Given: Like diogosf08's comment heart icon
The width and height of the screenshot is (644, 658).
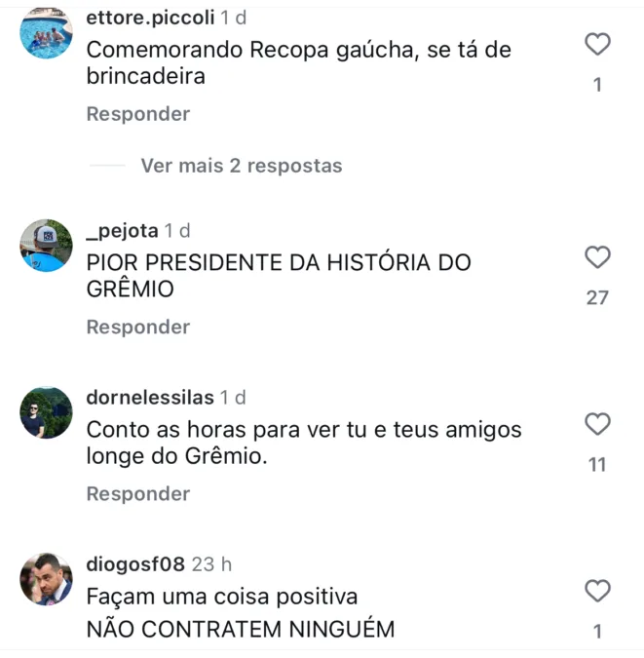Looking at the screenshot, I should 597,591.
